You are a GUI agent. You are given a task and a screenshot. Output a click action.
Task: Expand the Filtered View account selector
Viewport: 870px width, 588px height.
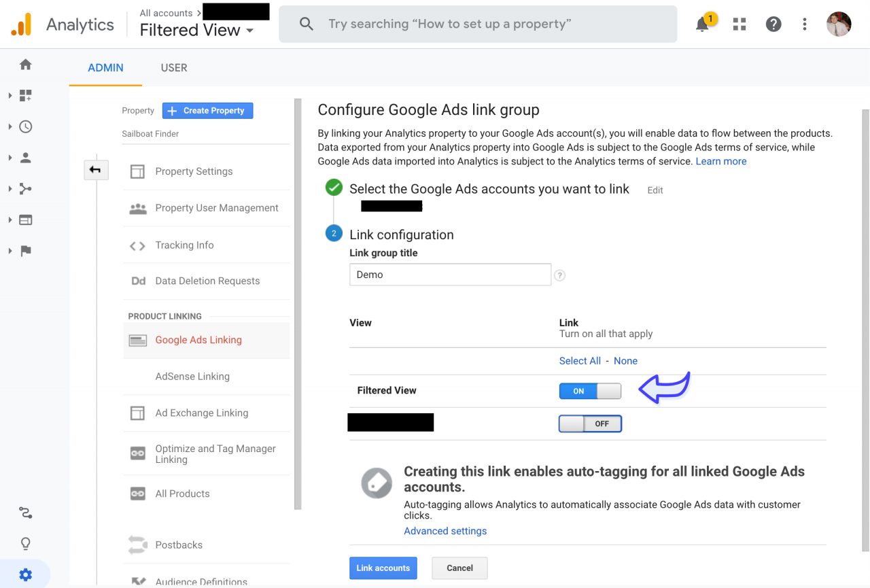tap(196, 29)
